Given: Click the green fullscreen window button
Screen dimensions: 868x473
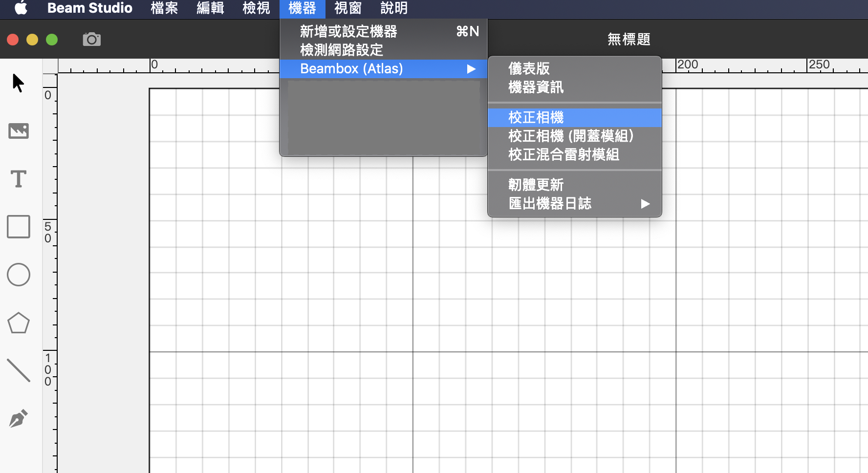Looking at the screenshot, I should [x=52, y=40].
